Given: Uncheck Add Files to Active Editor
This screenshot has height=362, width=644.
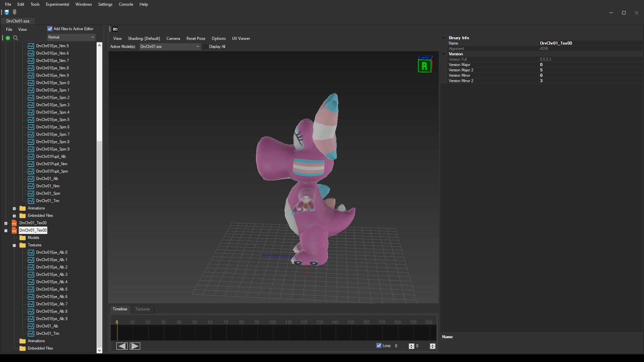Looking at the screenshot, I should 50,29.
